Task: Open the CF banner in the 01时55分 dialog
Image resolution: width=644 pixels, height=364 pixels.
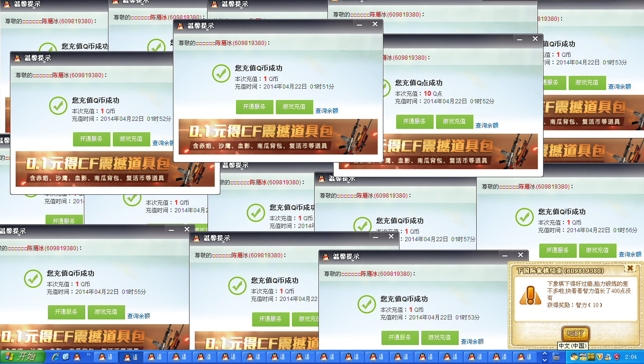Action: (95, 337)
